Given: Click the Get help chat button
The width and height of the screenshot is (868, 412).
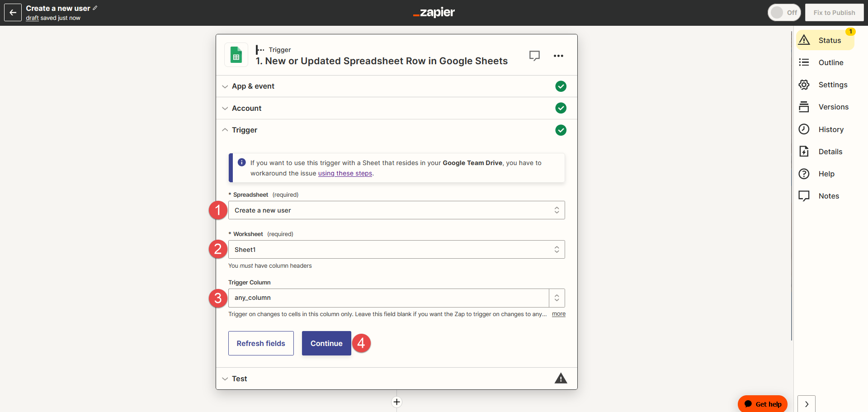Looking at the screenshot, I should [763, 404].
